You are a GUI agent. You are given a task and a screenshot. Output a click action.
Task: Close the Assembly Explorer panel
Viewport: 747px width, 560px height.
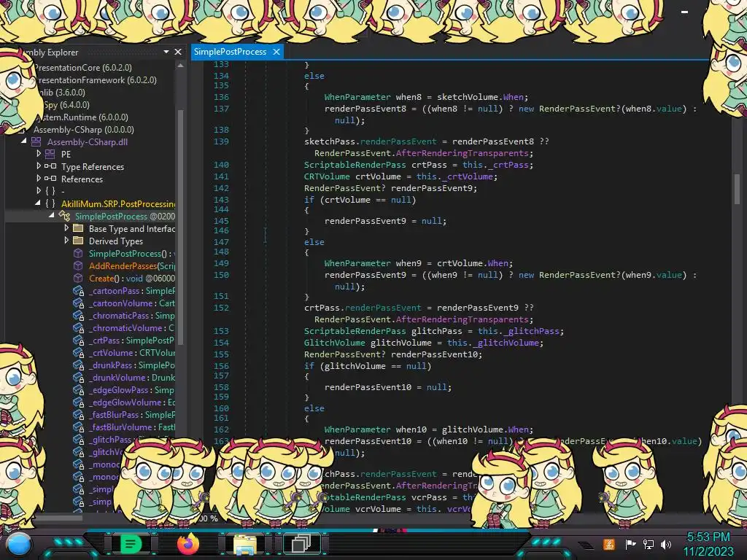(x=178, y=52)
